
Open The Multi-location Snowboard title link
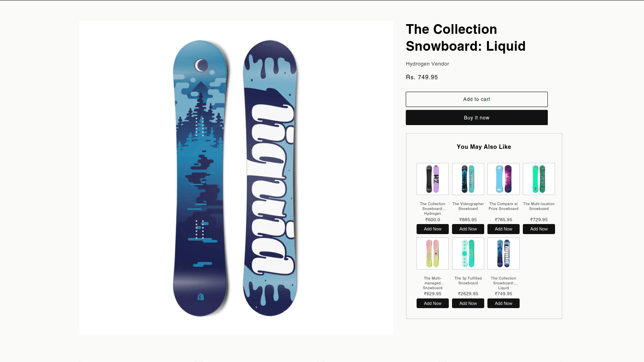tap(539, 206)
